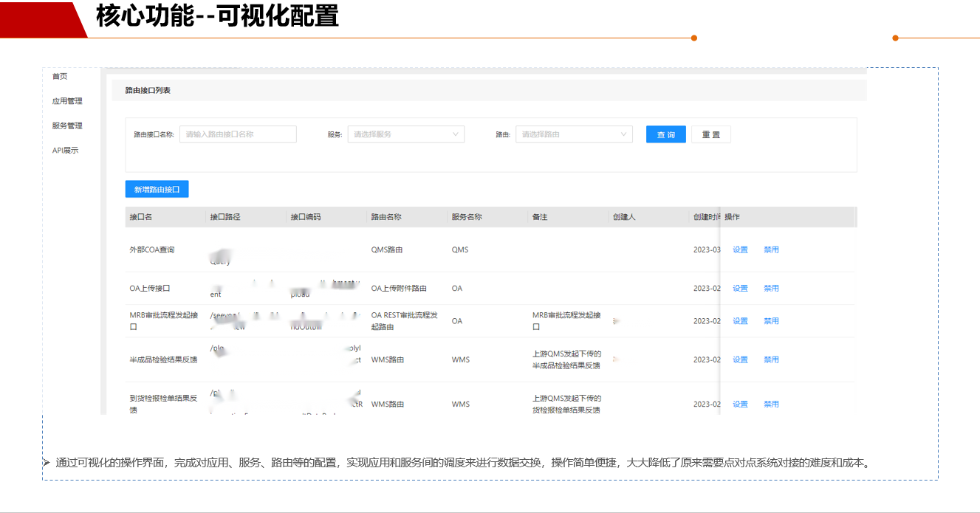This screenshot has height=513, width=980.
Task: Open the 首页 menu item
Action: point(60,77)
